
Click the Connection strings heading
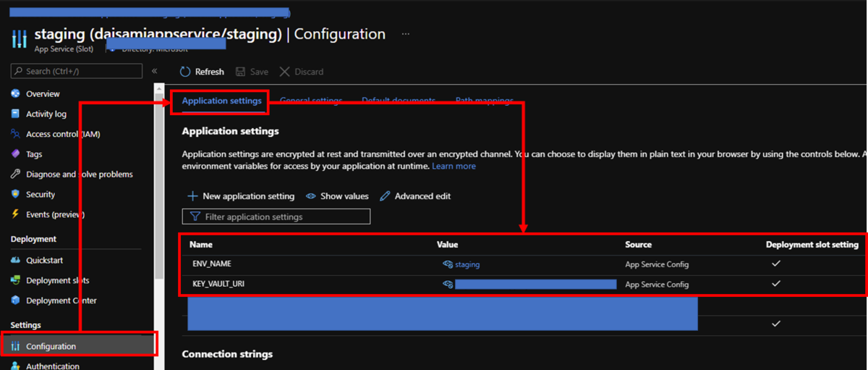tap(227, 354)
